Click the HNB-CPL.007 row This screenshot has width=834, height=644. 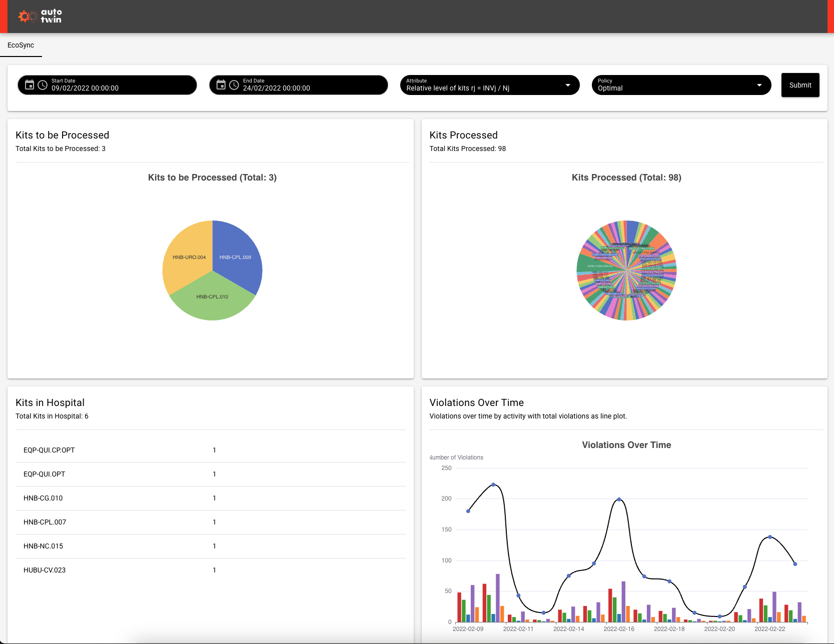pyautogui.click(x=210, y=522)
